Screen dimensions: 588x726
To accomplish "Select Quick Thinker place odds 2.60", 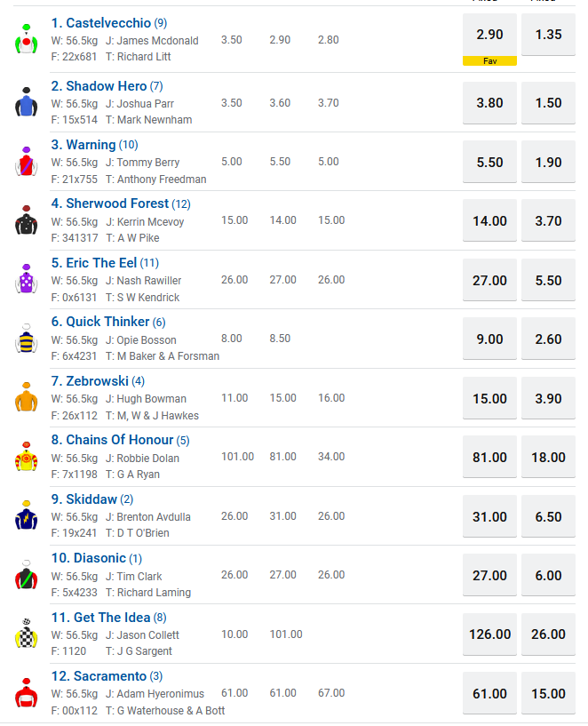I will [x=548, y=339].
